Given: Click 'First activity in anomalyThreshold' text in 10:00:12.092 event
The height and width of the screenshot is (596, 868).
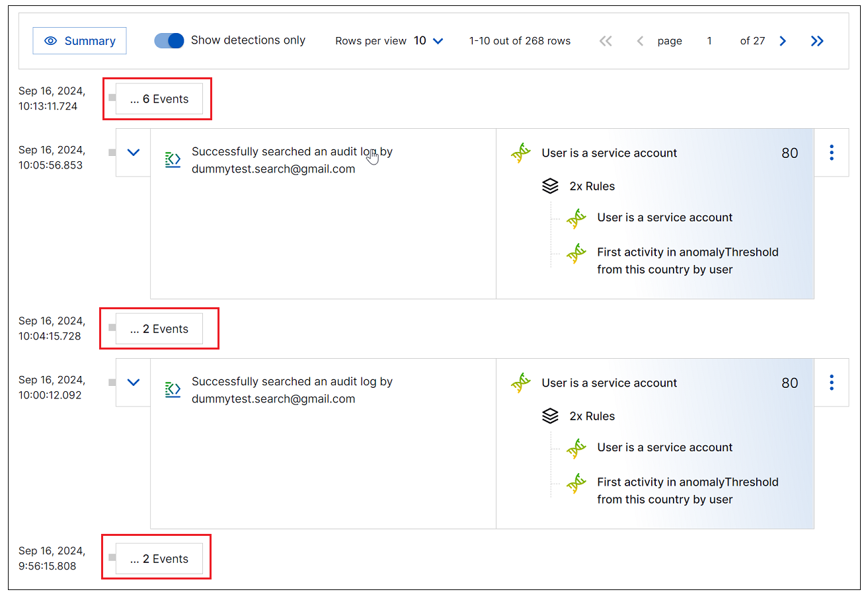Looking at the screenshot, I should pyautogui.click(x=688, y=482).
